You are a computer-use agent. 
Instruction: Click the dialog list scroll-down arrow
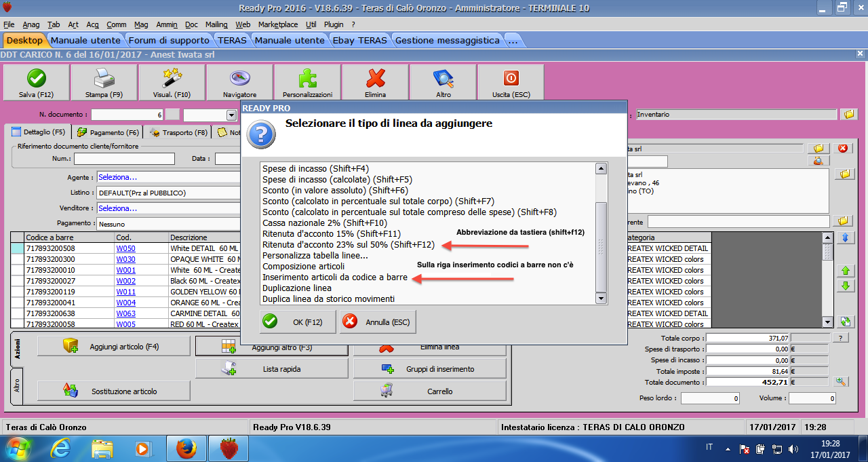[x=600, y=298]
